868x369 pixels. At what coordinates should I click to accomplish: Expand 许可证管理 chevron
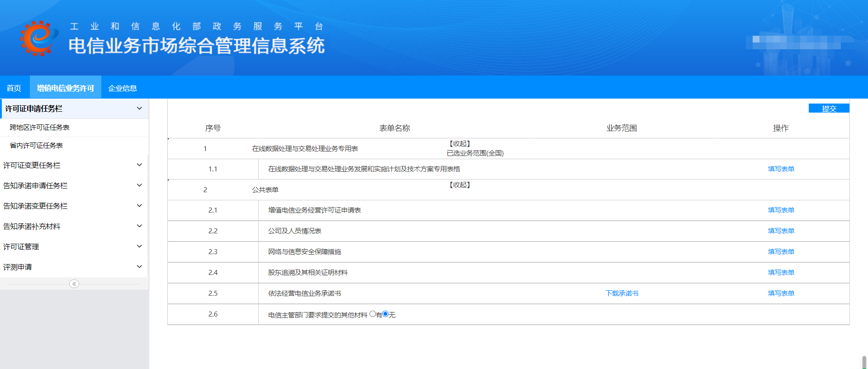tap(139, 246)
